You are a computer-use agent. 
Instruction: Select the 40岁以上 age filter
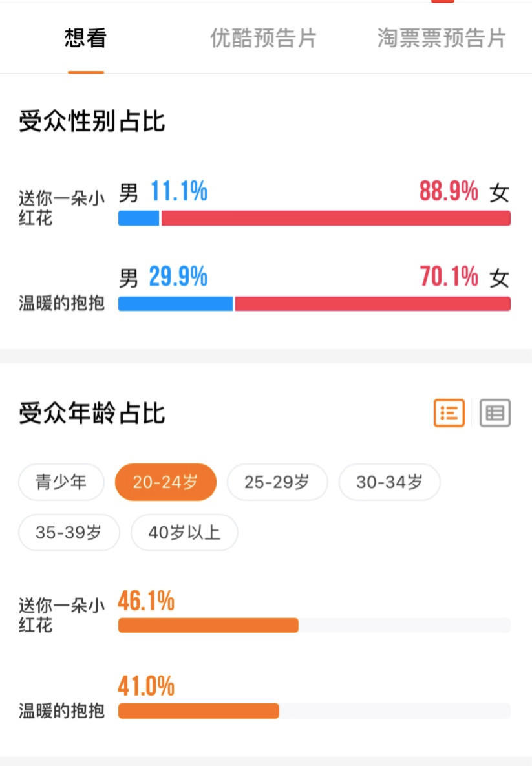click(x=184, y=533)
